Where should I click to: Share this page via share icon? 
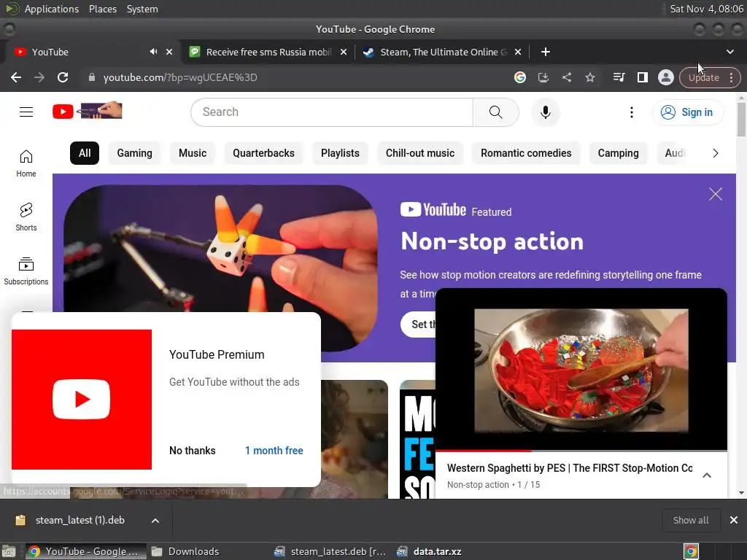(x=566, y=77)
